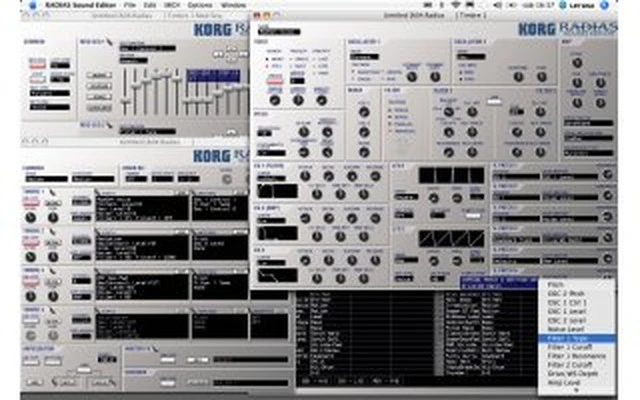The height and width of the screenshot is (400, 640).
Task: Open the MIDI menu
Action: (x=172, y=5)
